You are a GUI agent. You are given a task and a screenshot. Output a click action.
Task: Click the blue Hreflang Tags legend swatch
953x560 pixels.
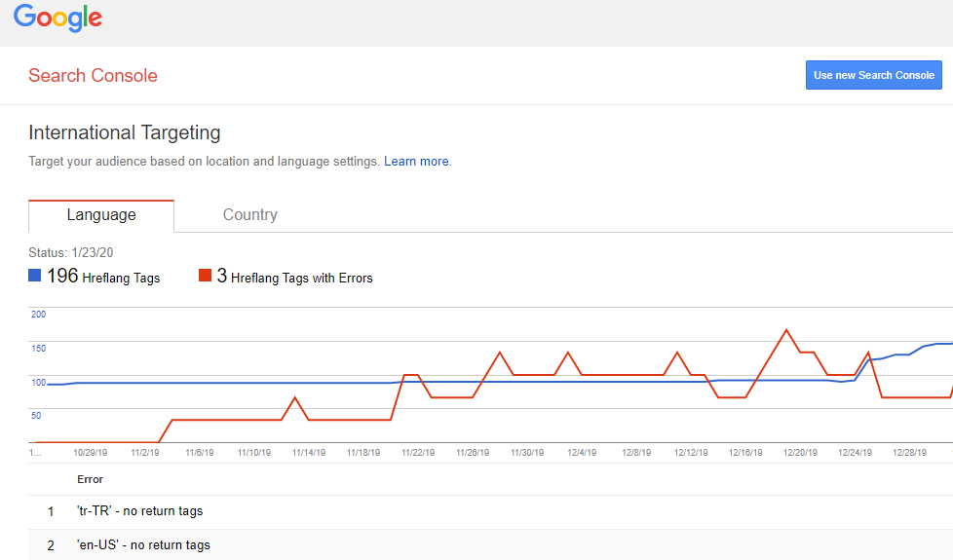(35, 276)
